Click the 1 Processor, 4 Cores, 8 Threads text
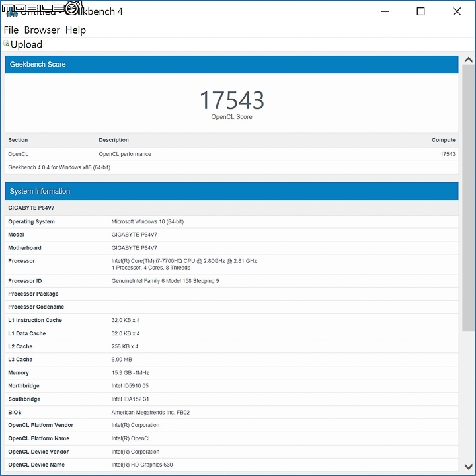This screenshot has height=476, width=476. click(151, 268)
